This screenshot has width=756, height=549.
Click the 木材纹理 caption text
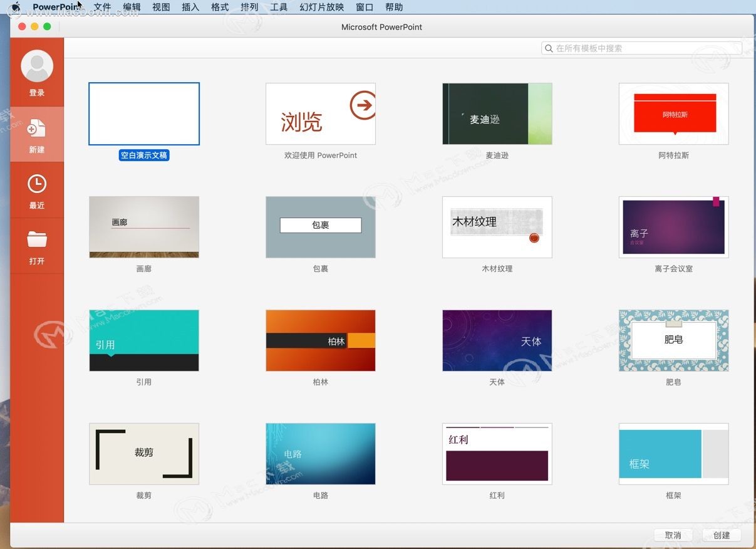pyautogui.click(x=497, y=268)
